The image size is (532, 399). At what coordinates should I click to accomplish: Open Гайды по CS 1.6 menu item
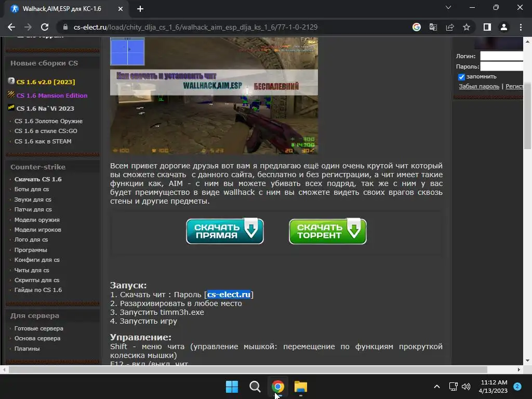[x=38, y=290]
